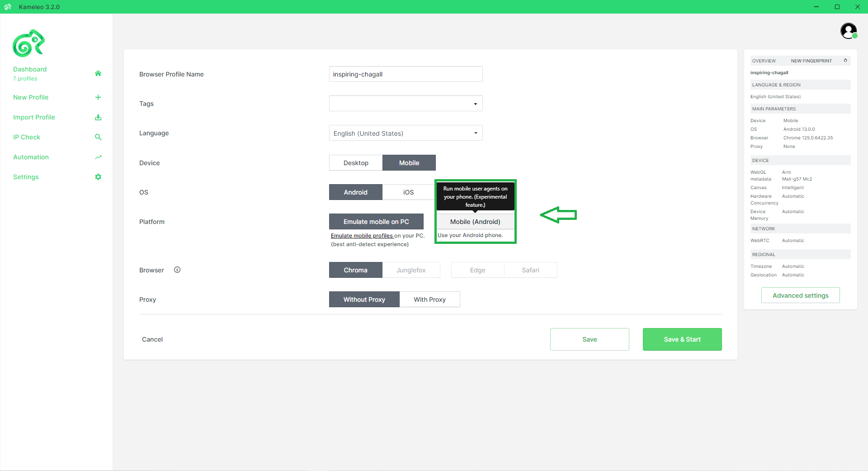
Task: Open the Dashboard menu item
Action: (30, 69)
